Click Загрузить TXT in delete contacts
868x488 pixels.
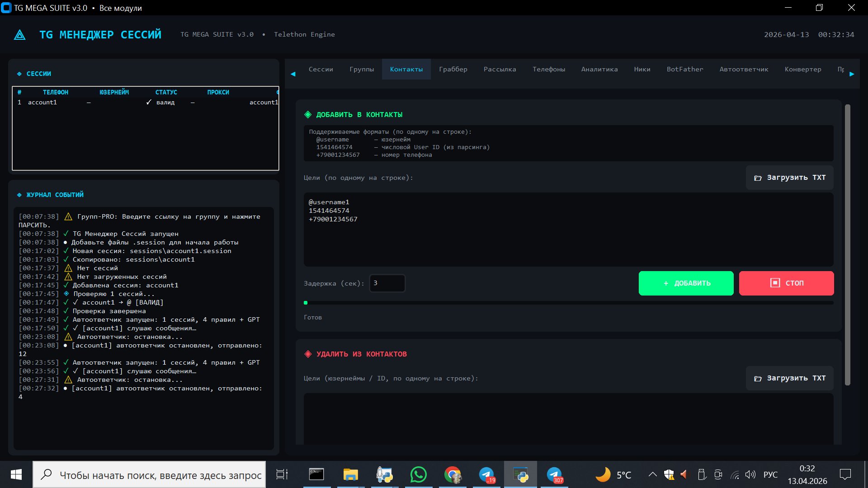point(789,378)
